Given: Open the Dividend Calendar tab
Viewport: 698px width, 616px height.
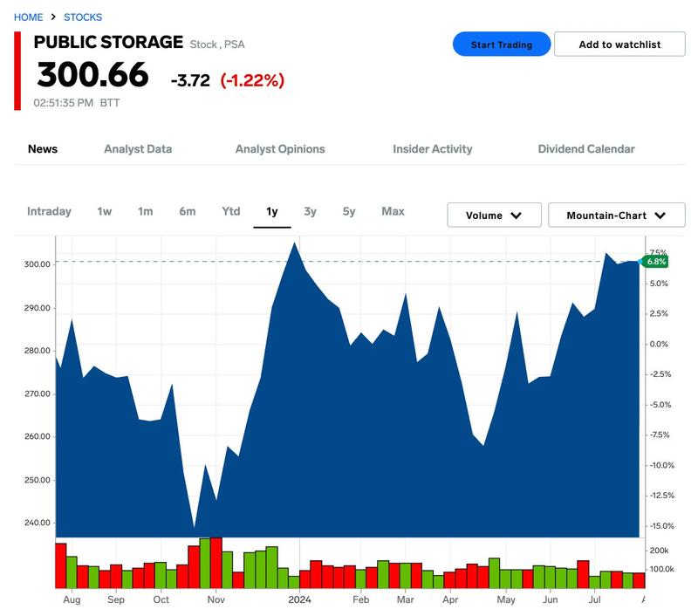Looking at the screenshot, I should [x=586, y=149].
